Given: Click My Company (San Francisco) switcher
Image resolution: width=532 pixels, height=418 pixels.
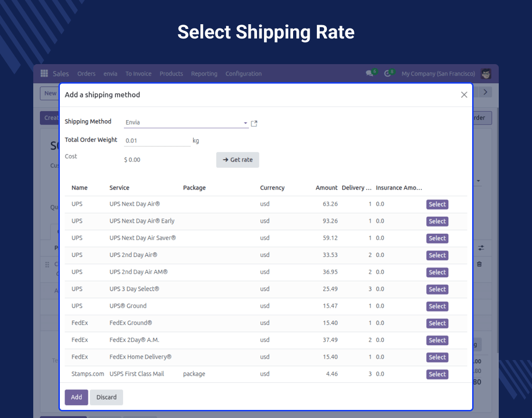Looking at the screenshot, I should coord(438,74).
